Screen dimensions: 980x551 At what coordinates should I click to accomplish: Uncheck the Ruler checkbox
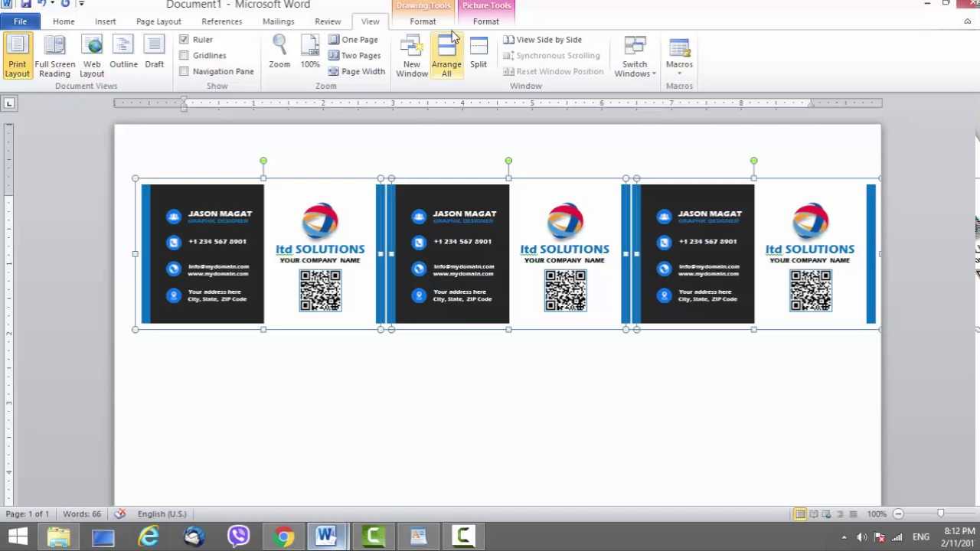point(184,39)
